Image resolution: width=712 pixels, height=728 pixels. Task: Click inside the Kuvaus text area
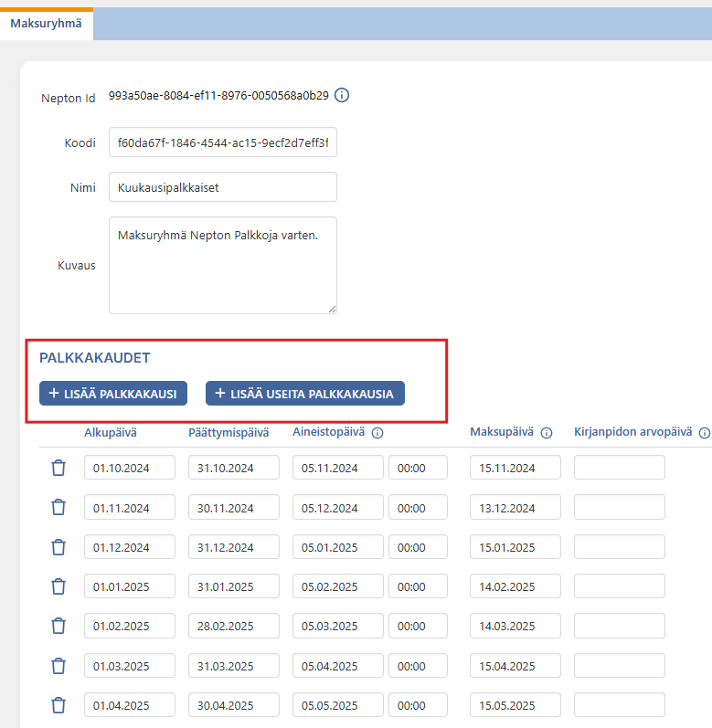[x=222, y=265]
